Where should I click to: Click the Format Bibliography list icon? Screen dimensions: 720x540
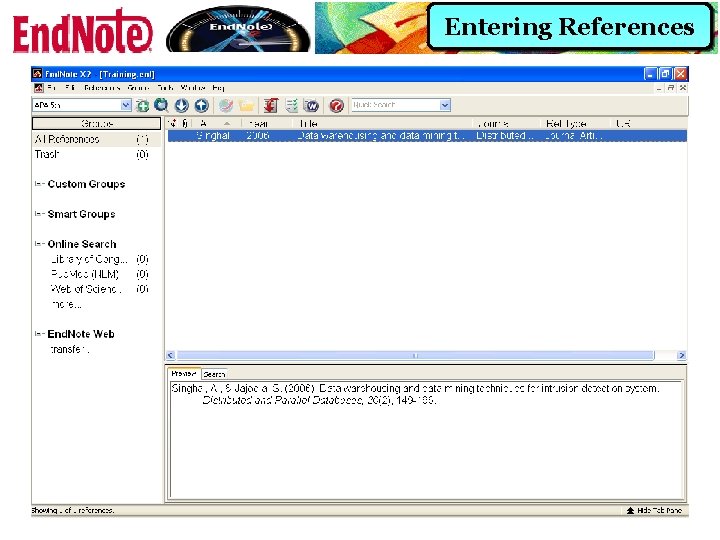[x=292, y=106]
